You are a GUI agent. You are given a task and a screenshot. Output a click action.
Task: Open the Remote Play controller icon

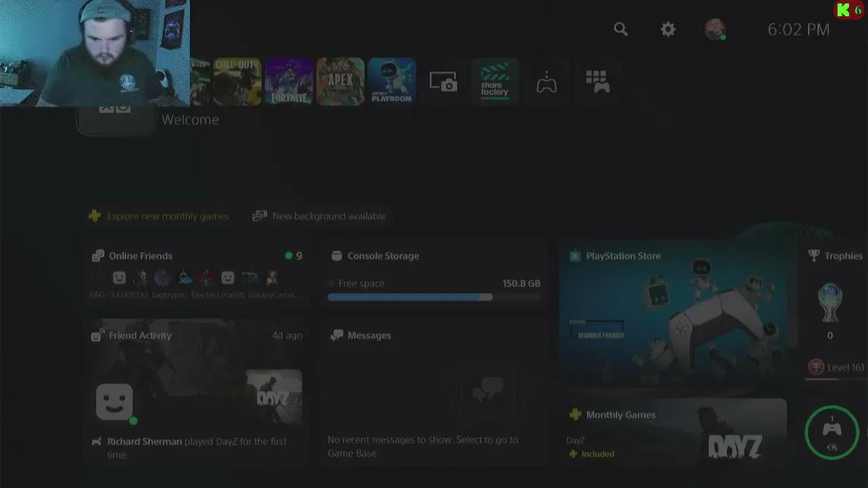point(547,82)
